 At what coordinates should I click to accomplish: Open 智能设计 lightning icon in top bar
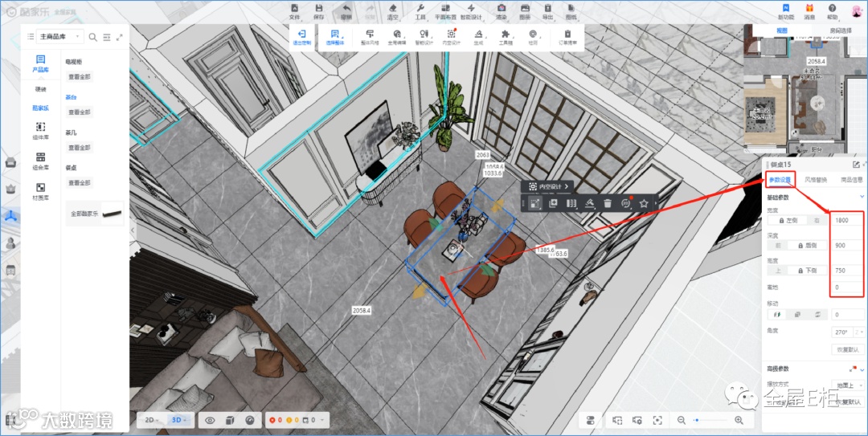471,8
